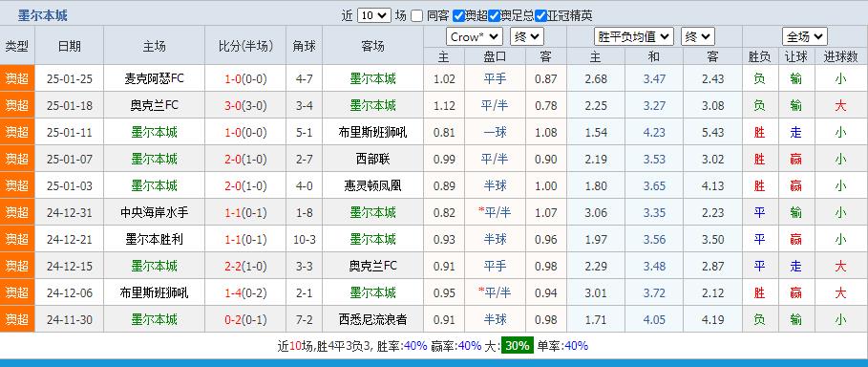868x367 pixels.
Task: Click the date 25-01-07
Action: [x=69, y=159]
